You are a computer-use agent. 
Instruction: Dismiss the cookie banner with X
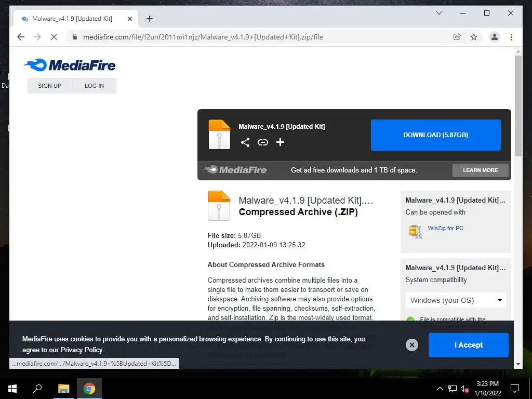click(x=411, y=345)
